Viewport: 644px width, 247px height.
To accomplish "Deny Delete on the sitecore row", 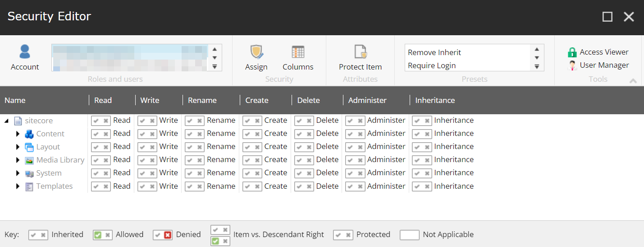I will (309, 121).
